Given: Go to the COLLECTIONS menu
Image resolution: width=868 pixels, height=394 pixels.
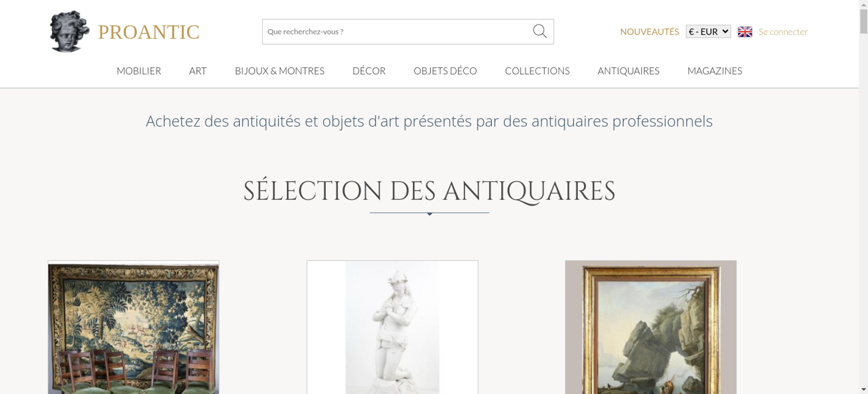Looking at the screenshot, I should point(537,71).
